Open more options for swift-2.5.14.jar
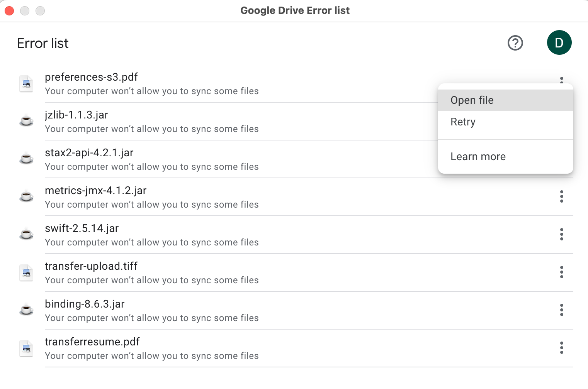Viewport: 588px width, 389px height. 561,234
